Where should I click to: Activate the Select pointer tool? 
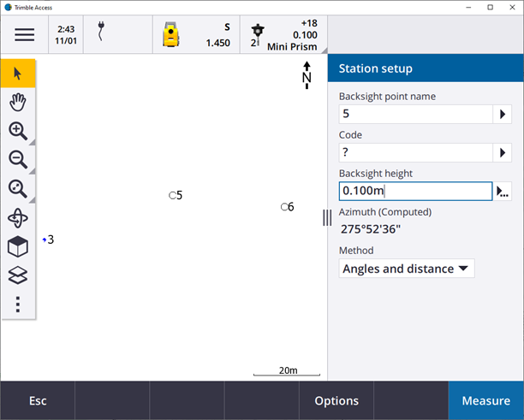18,73
